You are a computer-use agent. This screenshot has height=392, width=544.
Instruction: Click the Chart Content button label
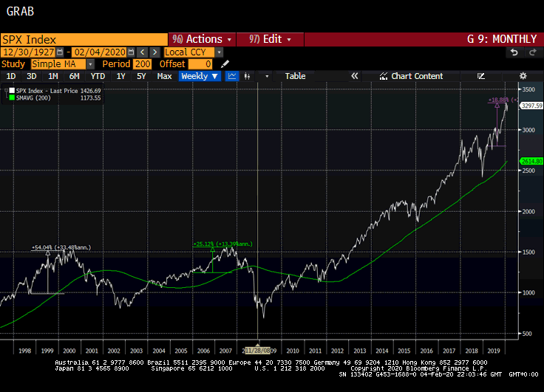pyautogui.click(x=417, y=76)
